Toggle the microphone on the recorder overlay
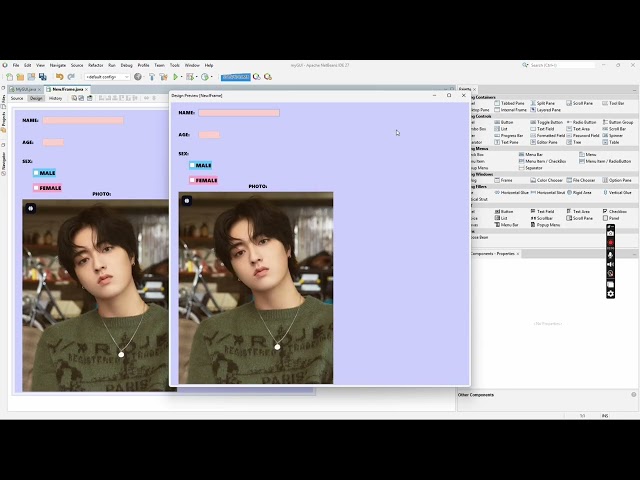This screenshot has width=640, height=480. [x=610, y=255]
